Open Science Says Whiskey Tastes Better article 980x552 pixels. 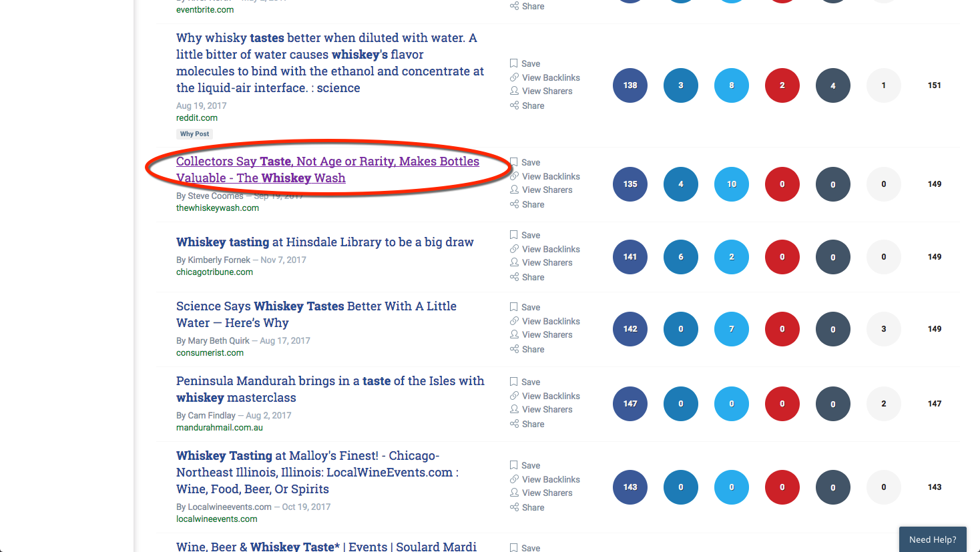[x=316, y=314]
